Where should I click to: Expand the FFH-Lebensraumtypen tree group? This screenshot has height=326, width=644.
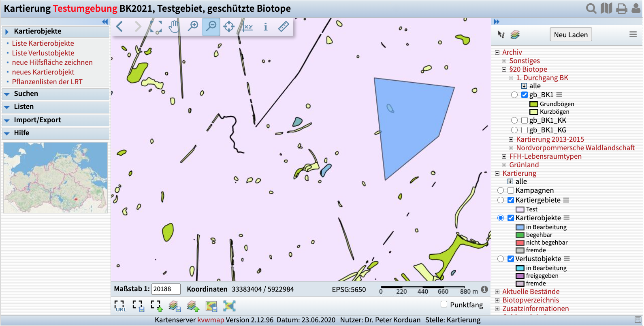click(504, 156)
